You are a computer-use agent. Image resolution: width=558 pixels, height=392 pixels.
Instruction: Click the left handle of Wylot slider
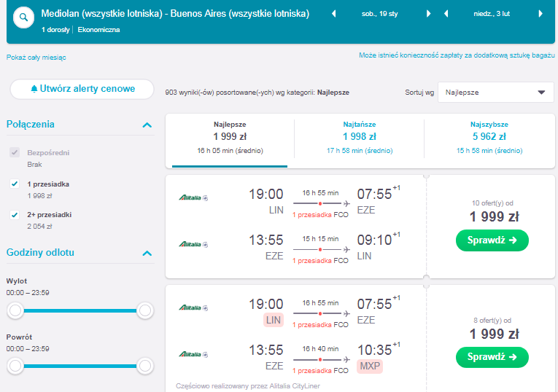[x=15, y=310]
